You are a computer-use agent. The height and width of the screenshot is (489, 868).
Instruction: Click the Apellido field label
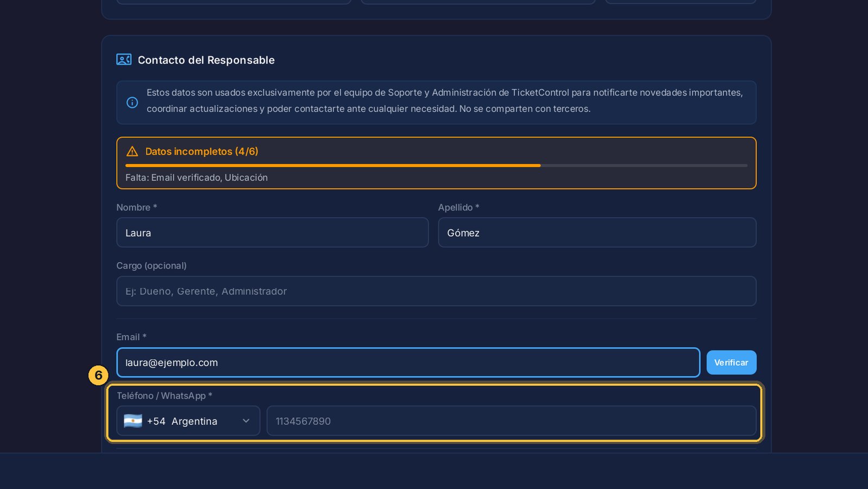pos(459,207)
